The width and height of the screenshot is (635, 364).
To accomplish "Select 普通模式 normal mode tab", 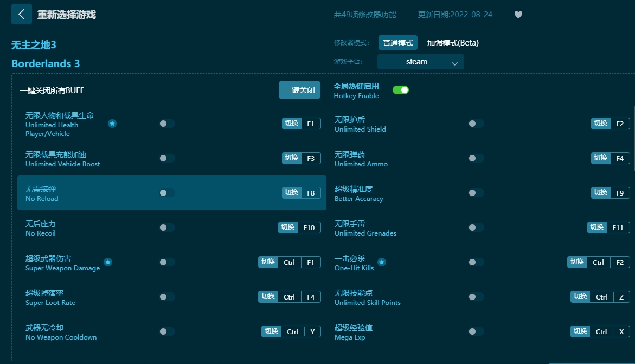I will pyautogui.click(x=397, y=43).
